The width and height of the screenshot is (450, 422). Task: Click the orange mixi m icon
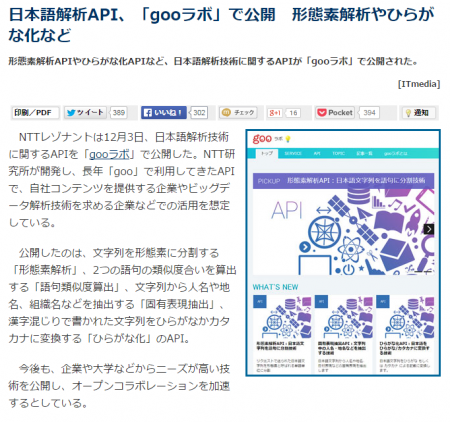coord(226,113)
